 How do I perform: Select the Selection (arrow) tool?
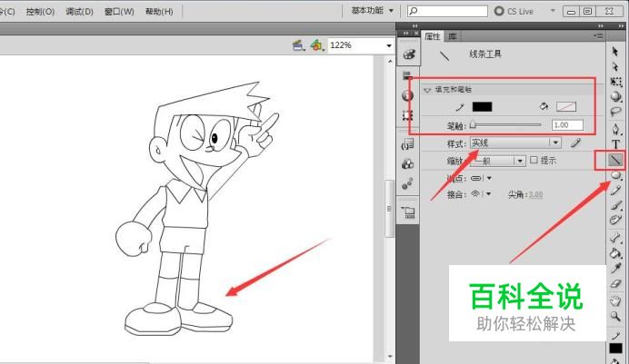tap(615, 51)
